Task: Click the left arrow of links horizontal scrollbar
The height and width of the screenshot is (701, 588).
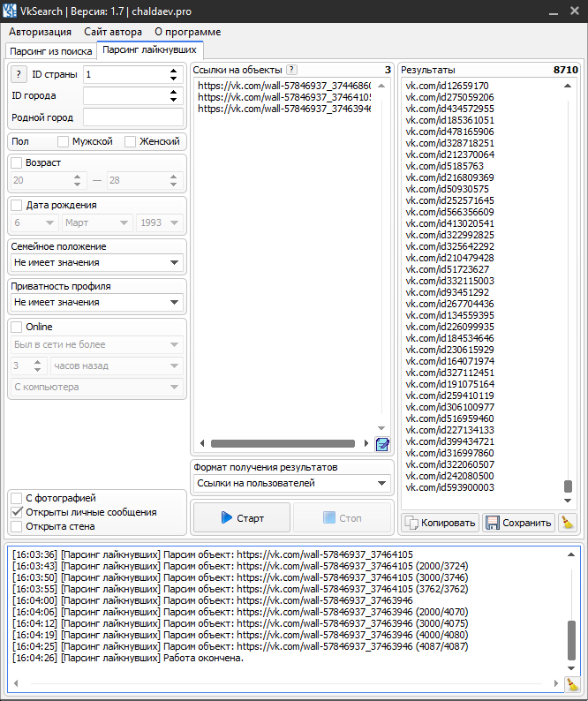Action: pos(202,443)
